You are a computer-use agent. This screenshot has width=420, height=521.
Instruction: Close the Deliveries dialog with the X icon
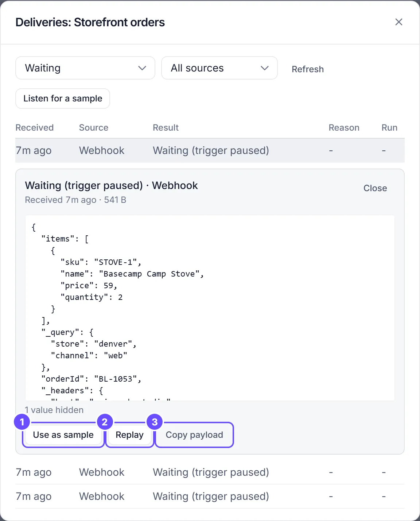399,22
